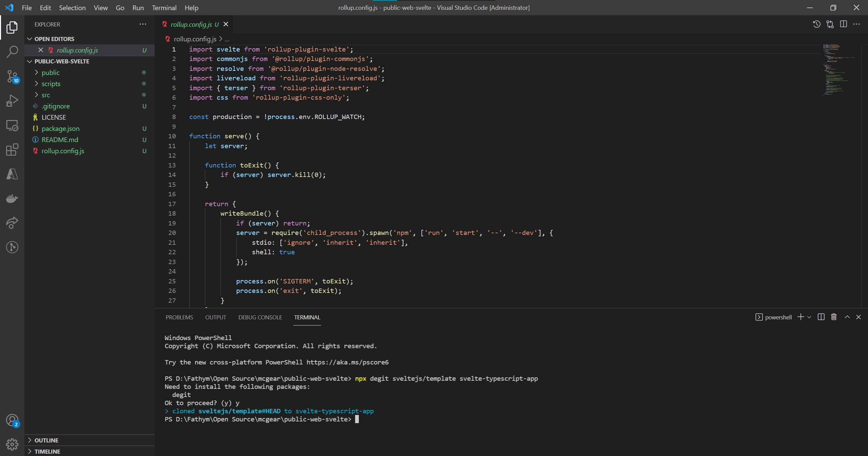Open the Terminal menu
The image size is (868, 456).
[164, 7]
